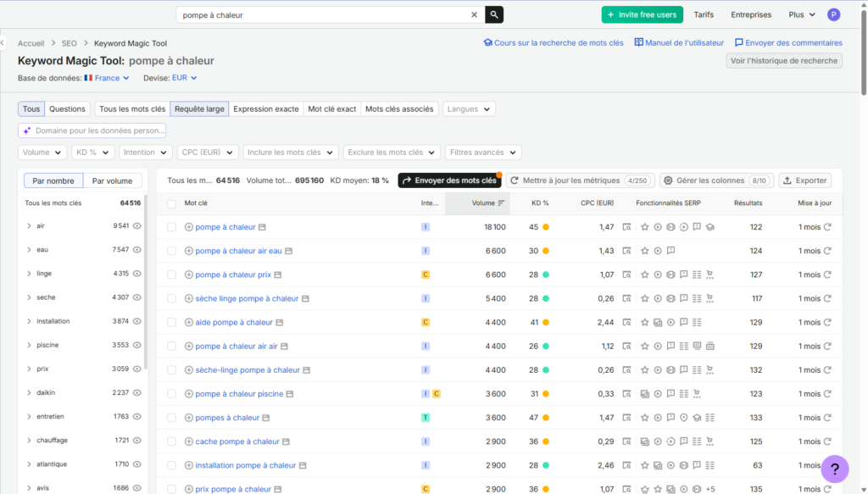Viewport: 868px width, 494px height.
Task: Toggle eye icon for 'daikin' group
Action: (136, 392)
